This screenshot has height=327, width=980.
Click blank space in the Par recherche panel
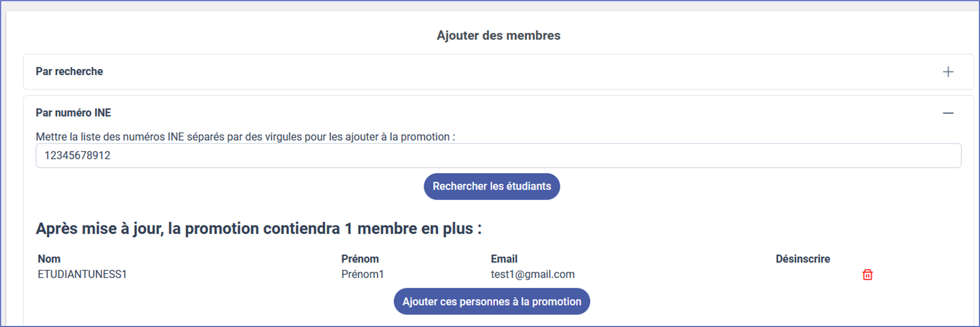coord(489,72)
